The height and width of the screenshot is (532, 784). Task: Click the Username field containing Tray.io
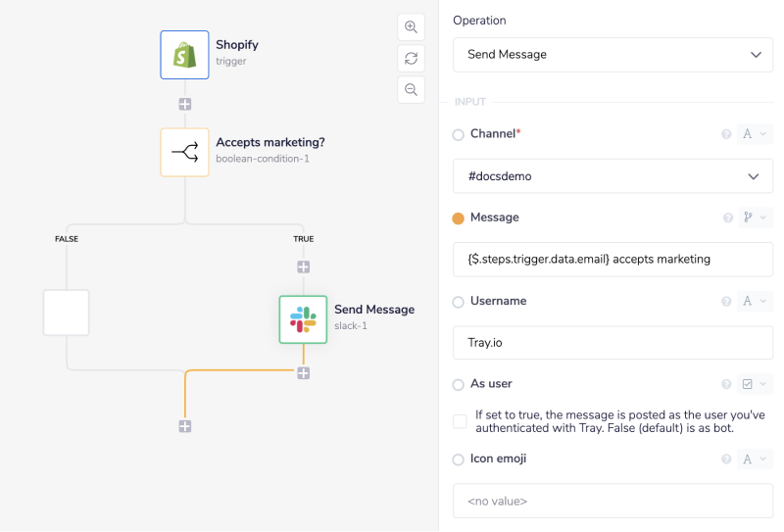pos(612,343)
